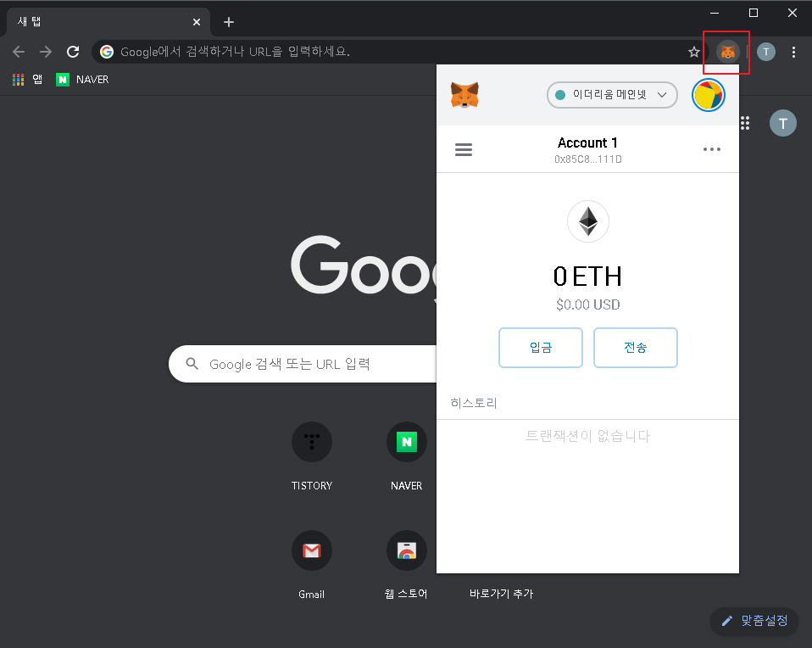Open the three-dot account options menu
The width and height of the screenshot is (812, 648).
click(x=711, y=149)
